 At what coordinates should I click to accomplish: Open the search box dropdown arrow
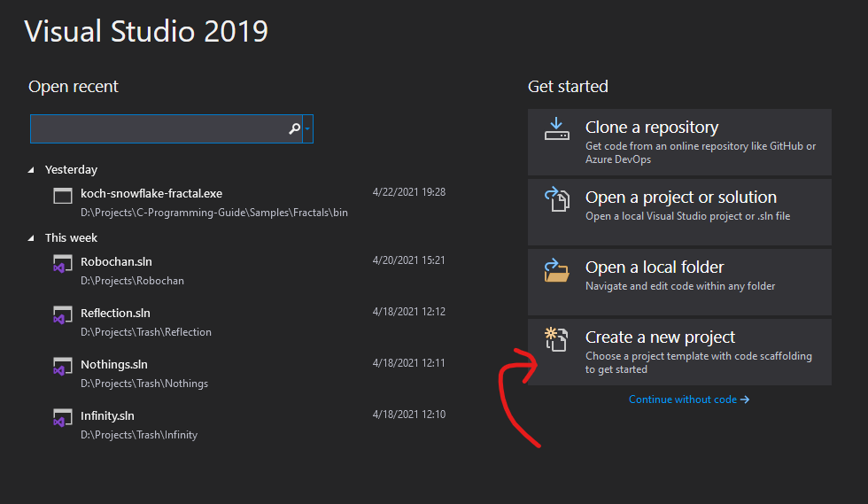(308, 128)
